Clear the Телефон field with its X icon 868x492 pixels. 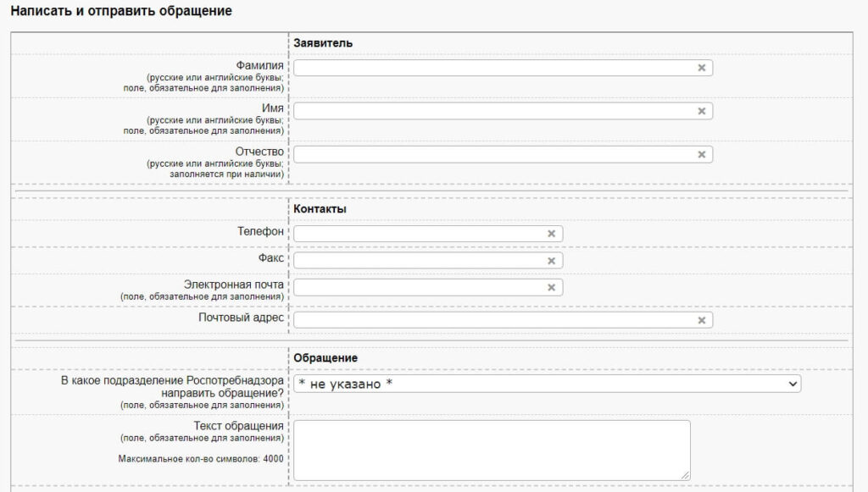[551, 234]
